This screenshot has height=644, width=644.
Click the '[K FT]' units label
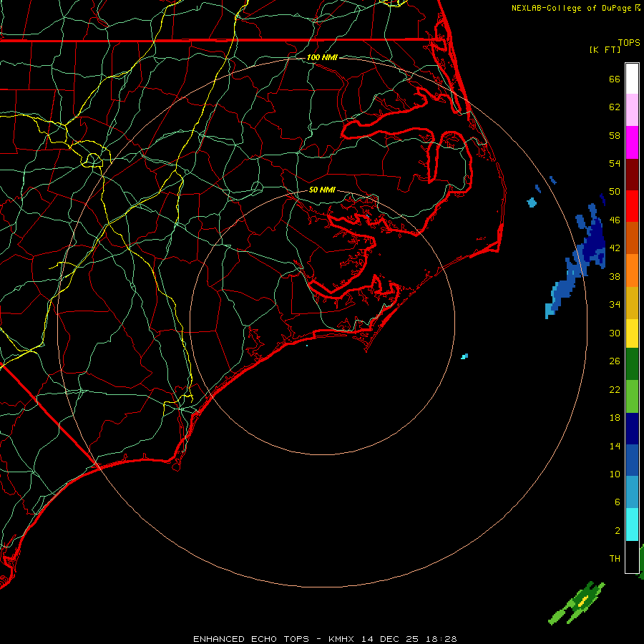(x=605, y=49)
